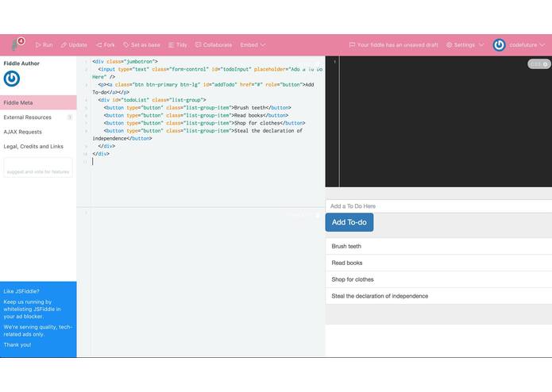The image size is (552, 392).
Task: Select the Brush teeth list item
Action: 438,247
